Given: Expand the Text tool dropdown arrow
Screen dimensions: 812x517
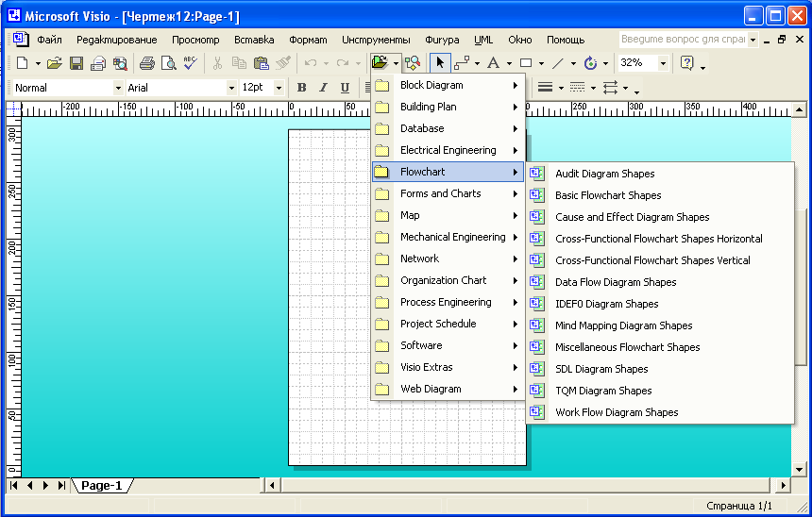Looking at the screenshot, I should click(x=509, y=63).
